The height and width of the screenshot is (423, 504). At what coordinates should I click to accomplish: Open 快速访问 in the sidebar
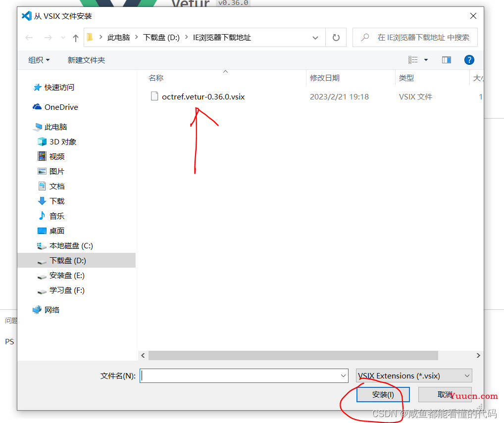[x=54, y=88]
